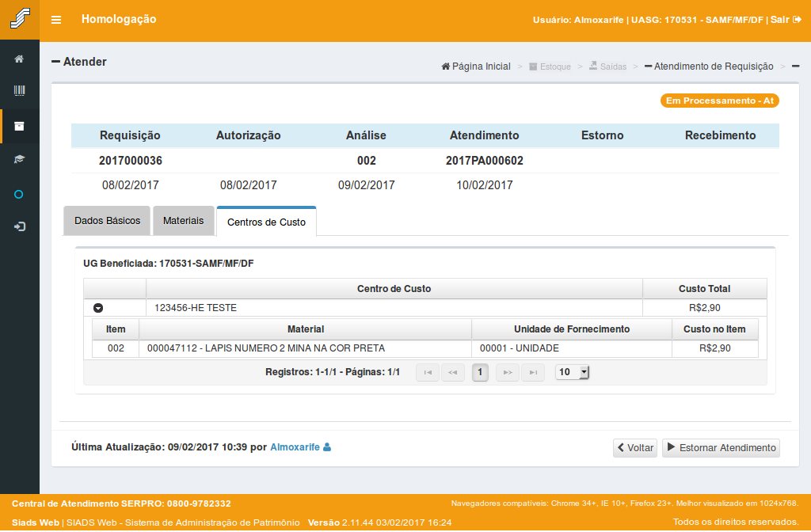Go to last page of records

533,372
